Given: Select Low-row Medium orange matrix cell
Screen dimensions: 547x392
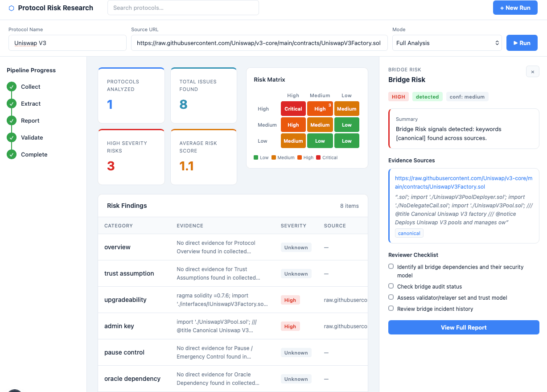Looking at the screenshot, I should coord(293,141).
